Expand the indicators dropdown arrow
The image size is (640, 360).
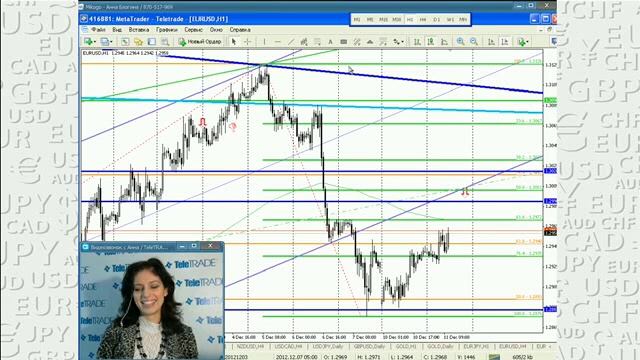point(527,42)
